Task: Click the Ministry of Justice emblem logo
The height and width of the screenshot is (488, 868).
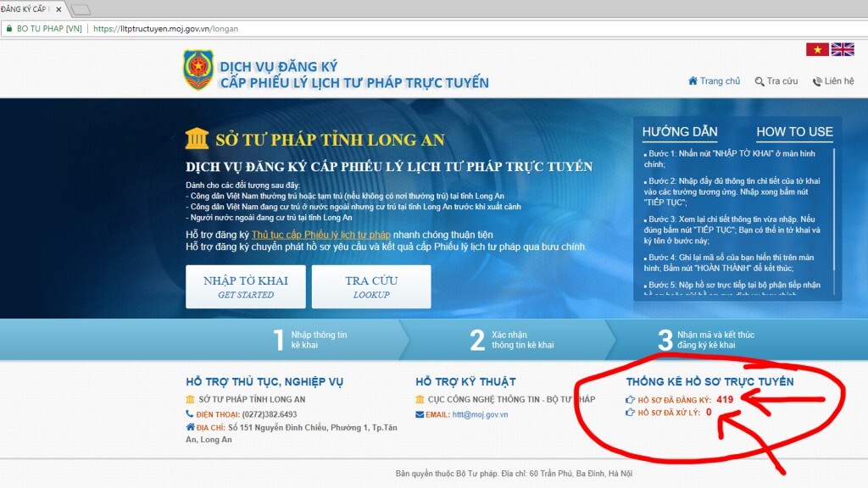Action: 198,71
